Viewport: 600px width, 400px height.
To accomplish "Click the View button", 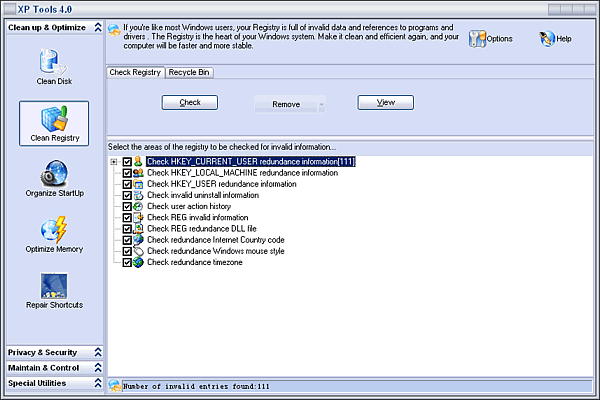I will (385, 103).
